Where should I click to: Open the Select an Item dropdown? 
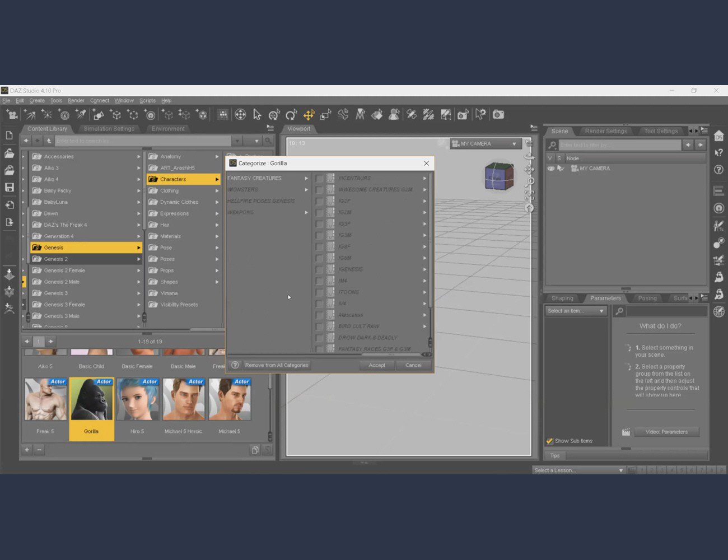coord(576,311)
